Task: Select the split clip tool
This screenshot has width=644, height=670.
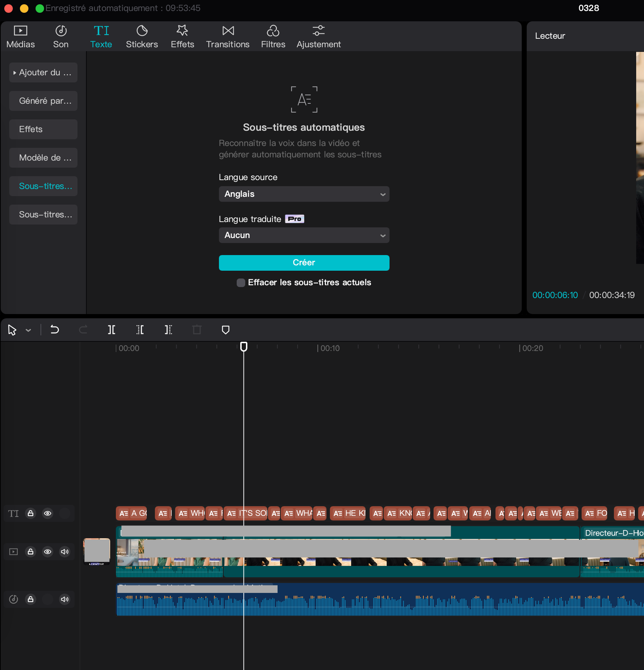Action: coord(112,330)
